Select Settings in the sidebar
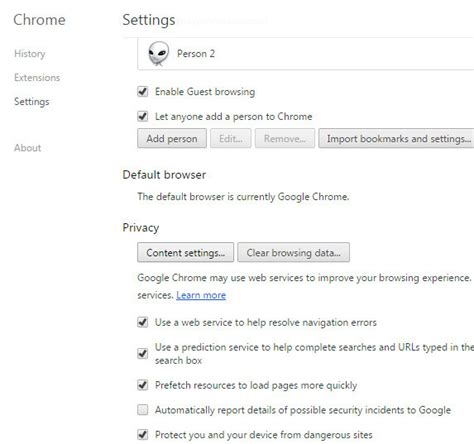 32,102
